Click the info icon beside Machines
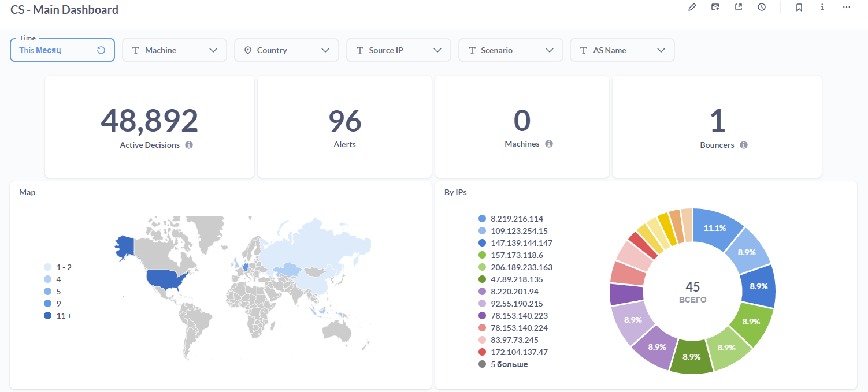Screen dimensions: 868x392 point(549,143)
